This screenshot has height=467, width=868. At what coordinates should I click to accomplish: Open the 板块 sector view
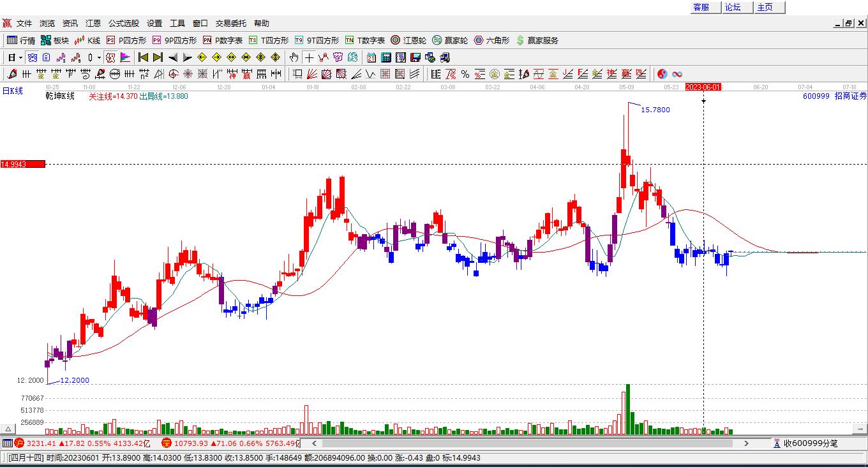[x=54, y=40]
